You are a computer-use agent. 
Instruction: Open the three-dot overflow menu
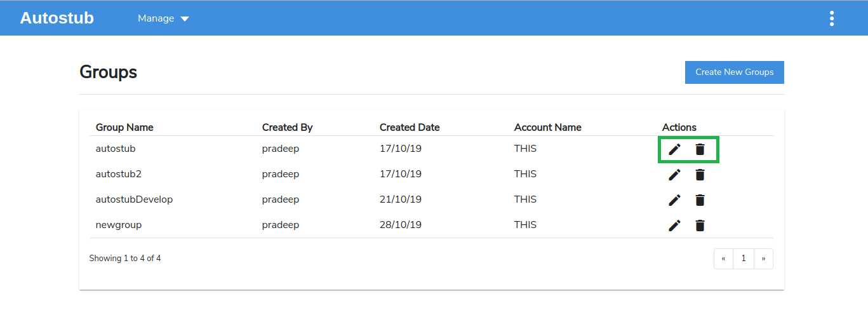[x=831, y=18]
